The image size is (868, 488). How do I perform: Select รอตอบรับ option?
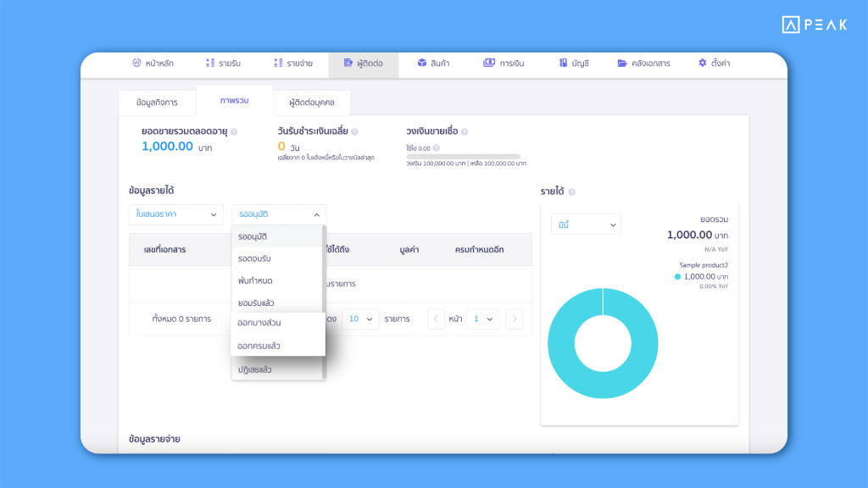(277, 258)
